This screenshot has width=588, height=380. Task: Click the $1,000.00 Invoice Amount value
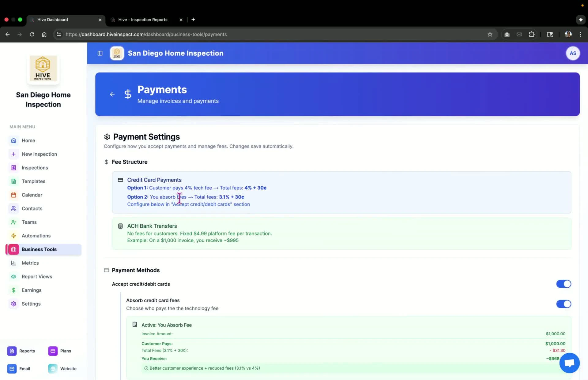click(x=556, y=334)
